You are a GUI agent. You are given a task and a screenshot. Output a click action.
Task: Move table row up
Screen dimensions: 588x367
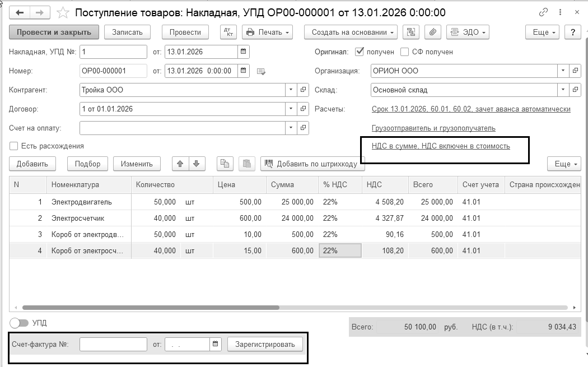point(180,164)
